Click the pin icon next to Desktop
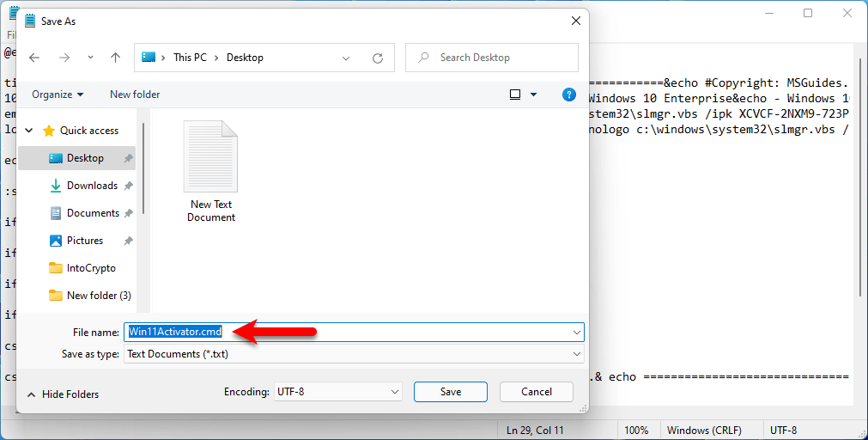Screen dimensions: 868x440 coord(129,158)
